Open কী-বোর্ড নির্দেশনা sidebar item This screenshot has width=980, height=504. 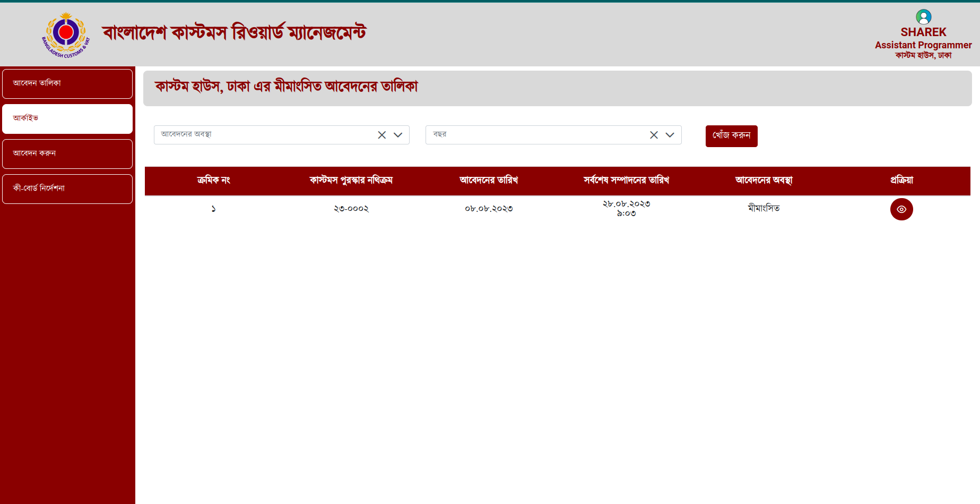[x=67, y=189]
